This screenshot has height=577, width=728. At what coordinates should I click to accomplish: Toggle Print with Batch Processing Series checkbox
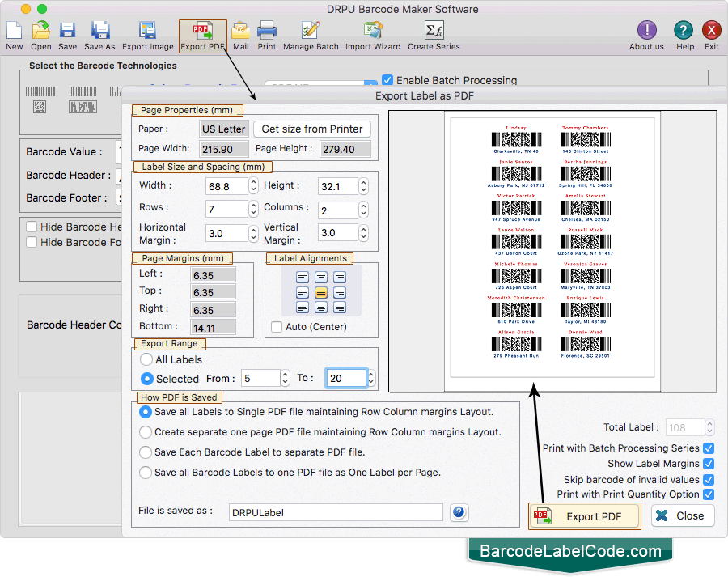(x=709, y=448)
